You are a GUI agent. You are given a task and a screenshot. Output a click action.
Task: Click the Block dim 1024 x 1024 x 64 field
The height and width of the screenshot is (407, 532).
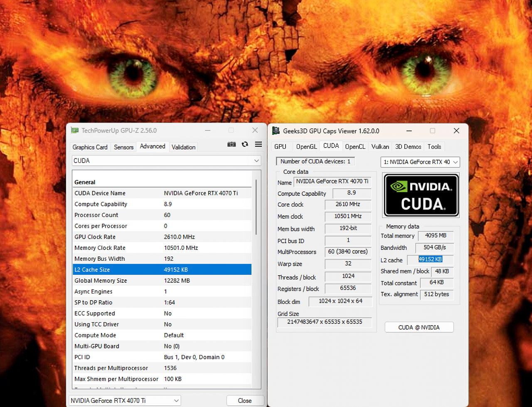pyautogui.click(x=340, y=301)
